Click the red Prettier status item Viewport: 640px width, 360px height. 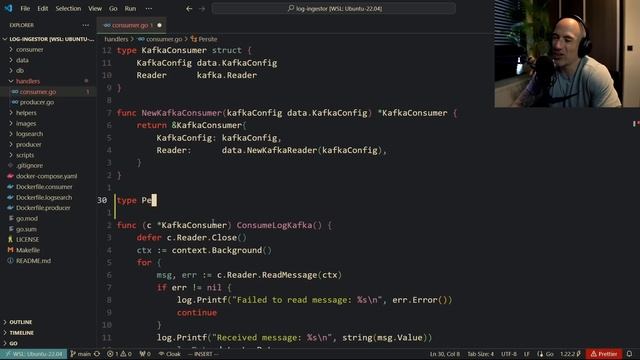(604, 354)
